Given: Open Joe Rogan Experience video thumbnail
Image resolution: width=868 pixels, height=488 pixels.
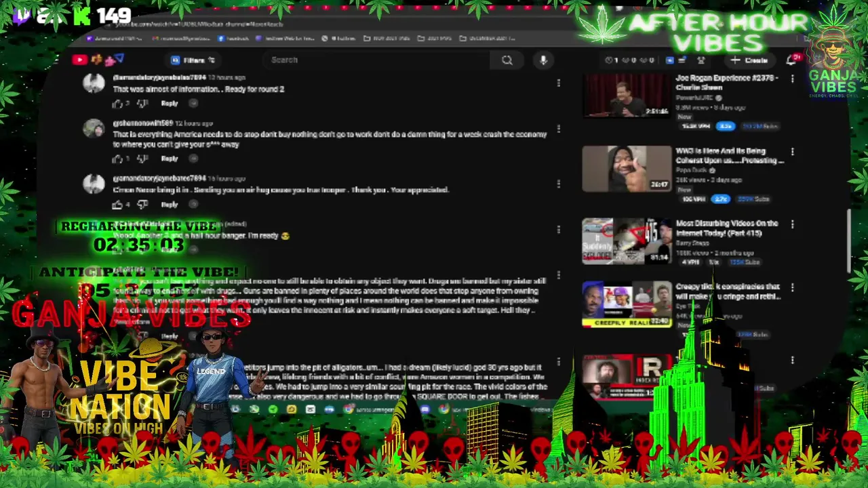Looking at the screenshot, I should (627, 96).
